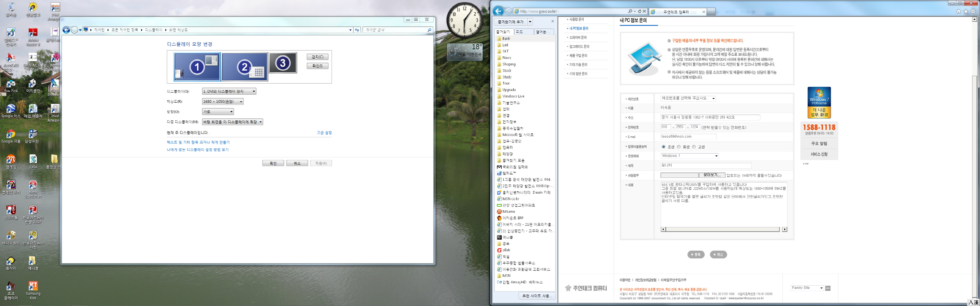Open AutoCAD 2010 desktop shortcut
The height and width of the screenshot is (306, 980).
(x=11, y=62)
